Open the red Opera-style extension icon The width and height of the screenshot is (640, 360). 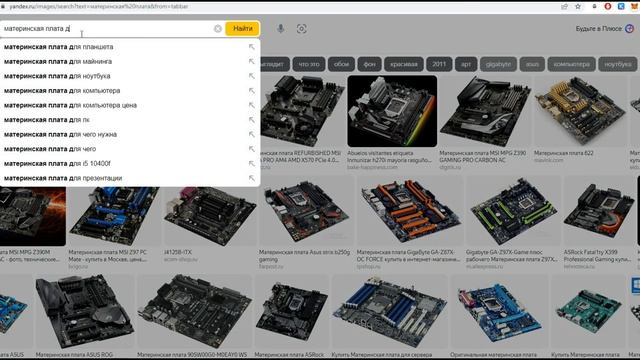[x=608, y=7]
